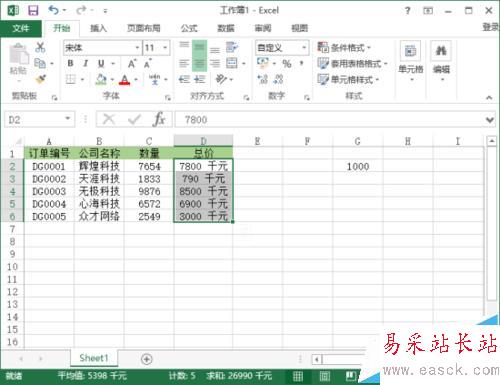
Task: Click the Format Painter brush icon
Action: (x=40, y=79)
